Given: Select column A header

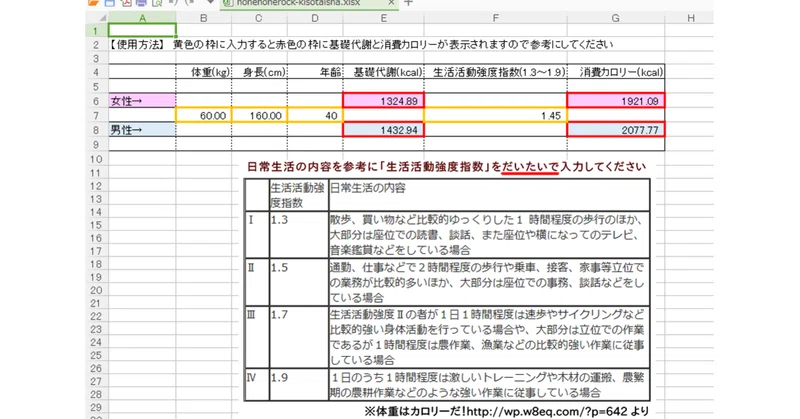Looking at the screenshot, I should (142, 18).
